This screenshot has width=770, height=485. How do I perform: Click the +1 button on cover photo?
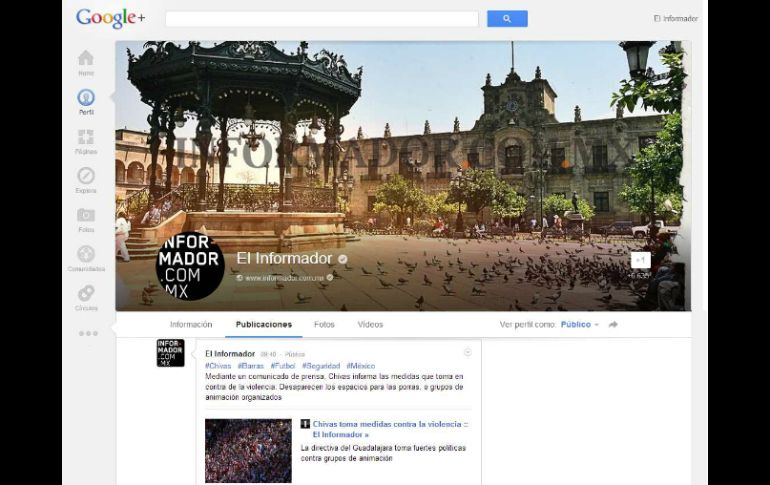coord(641,260)
